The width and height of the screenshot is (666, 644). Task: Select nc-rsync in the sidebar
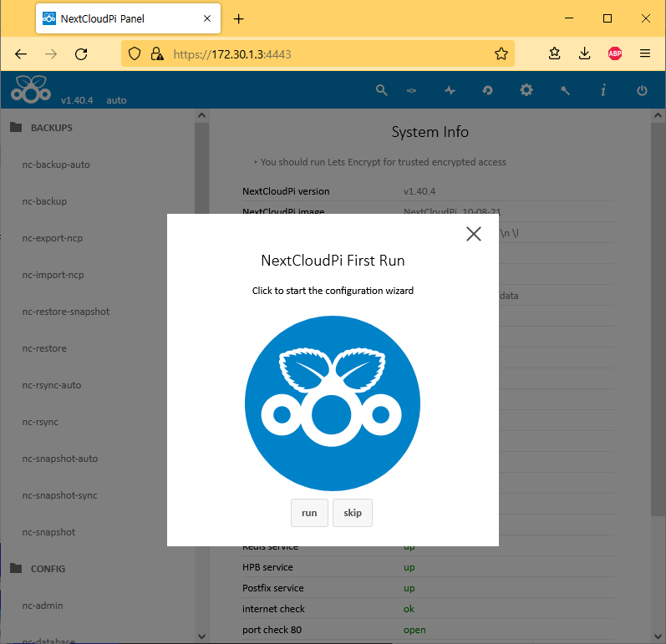click(x=40, y=422)
